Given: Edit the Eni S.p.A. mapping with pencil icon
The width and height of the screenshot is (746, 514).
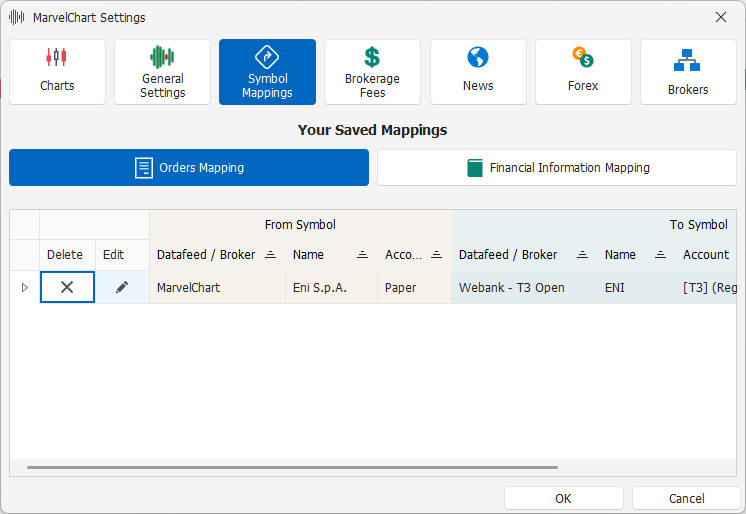Looking at the screenshot, I should click(x=122, y=287).
